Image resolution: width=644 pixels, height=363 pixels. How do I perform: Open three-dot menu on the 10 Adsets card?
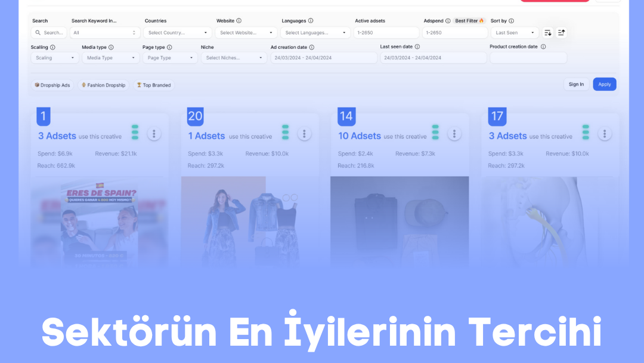(x=454, y=134)
